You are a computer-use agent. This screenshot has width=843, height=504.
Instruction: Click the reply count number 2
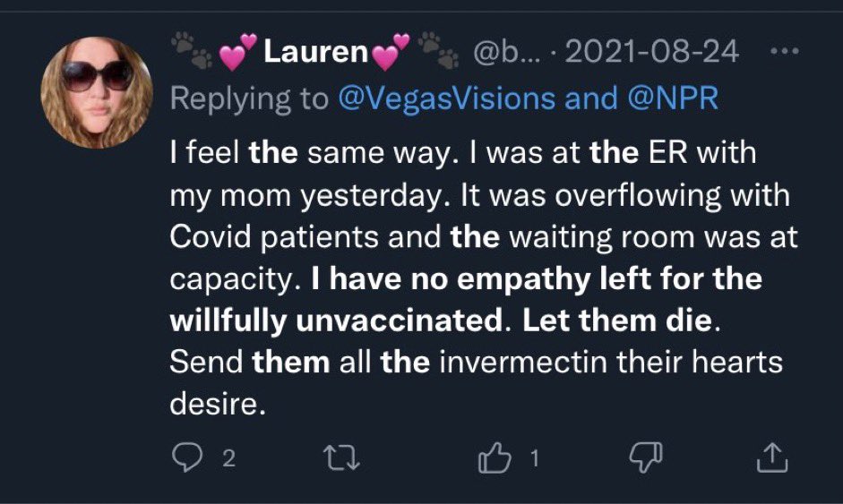pos(228,460)
